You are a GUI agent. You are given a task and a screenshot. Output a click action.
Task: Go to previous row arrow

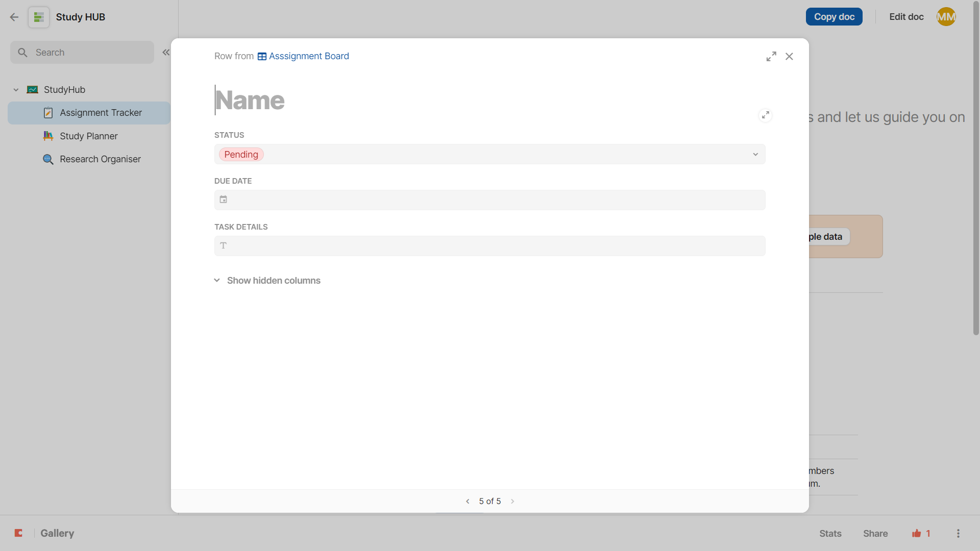(x=468, y=502)
